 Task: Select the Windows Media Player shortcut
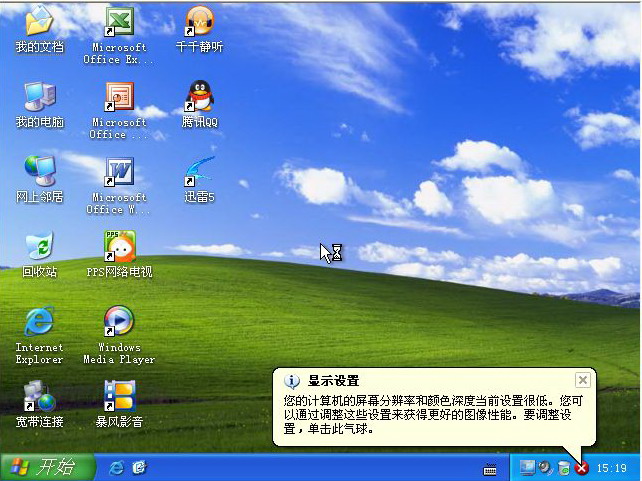click(x=119, y=336)
